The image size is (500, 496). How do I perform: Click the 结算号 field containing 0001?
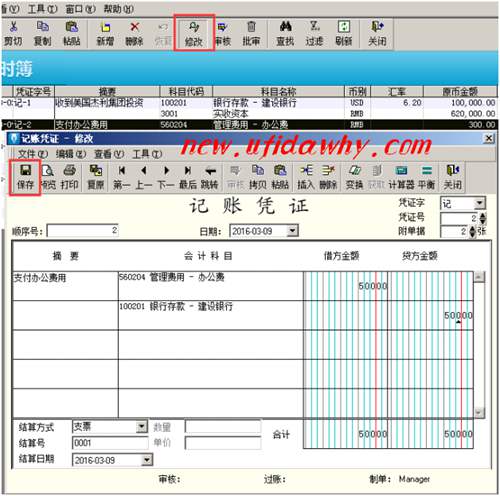[x=110, y=443]
